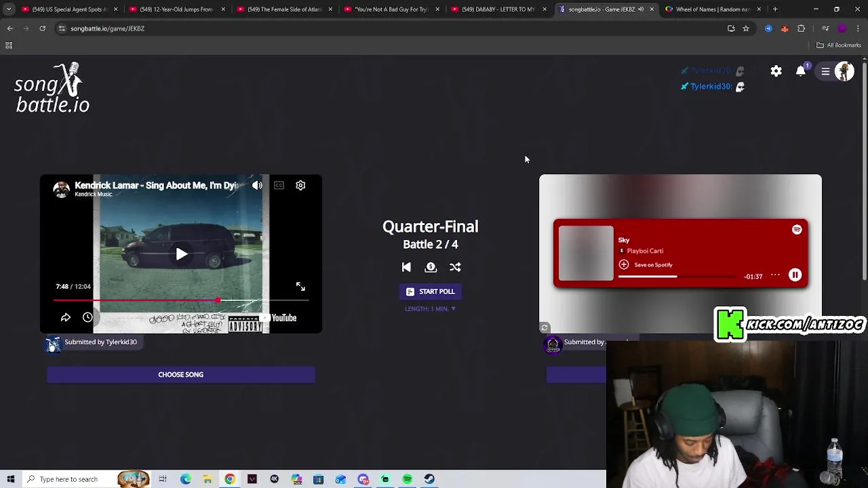The height and width of the screenshot is (488, 868).
Task: Open YouTube player settings gear
Action: [300, 185]
